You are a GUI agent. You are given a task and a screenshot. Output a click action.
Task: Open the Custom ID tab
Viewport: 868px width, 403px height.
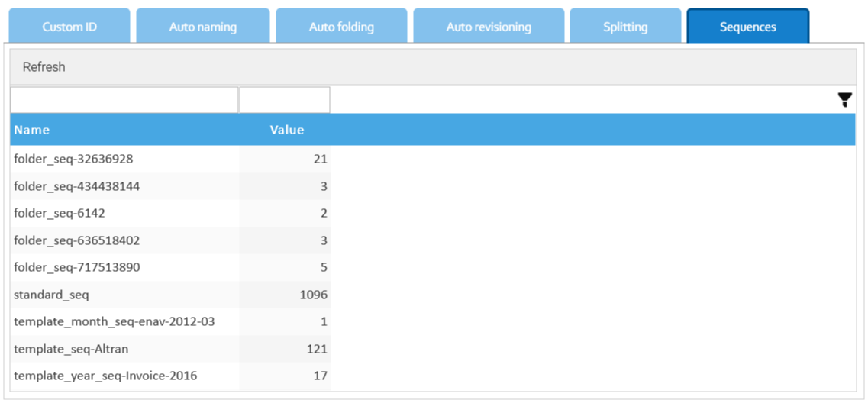pyautogui.click(x=69, y=26)
